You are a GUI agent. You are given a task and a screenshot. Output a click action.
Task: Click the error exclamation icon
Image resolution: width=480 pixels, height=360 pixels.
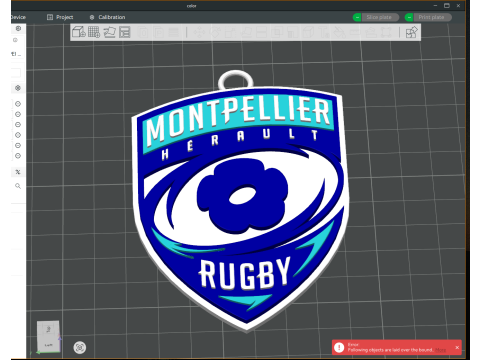(339, 348)
